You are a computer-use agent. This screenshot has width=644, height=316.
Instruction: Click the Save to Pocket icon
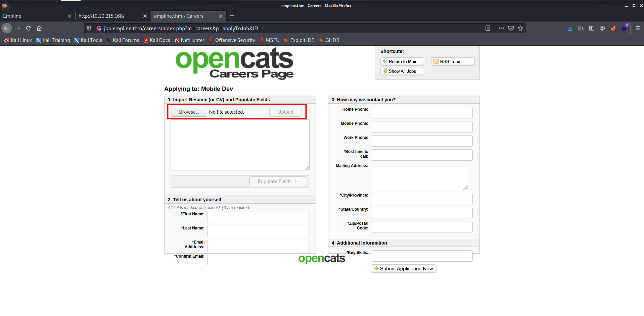511,28
